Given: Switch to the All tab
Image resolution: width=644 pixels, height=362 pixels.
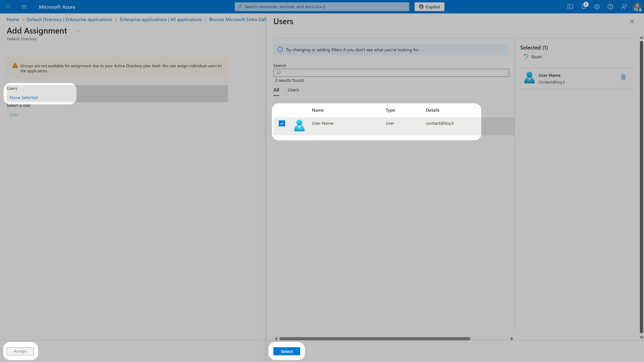Looking at the screenshot, I should [x=276, y=90].
